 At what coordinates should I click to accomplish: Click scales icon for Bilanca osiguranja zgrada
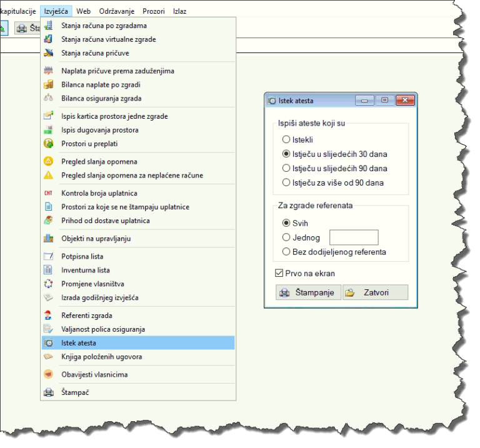point(48,98)
